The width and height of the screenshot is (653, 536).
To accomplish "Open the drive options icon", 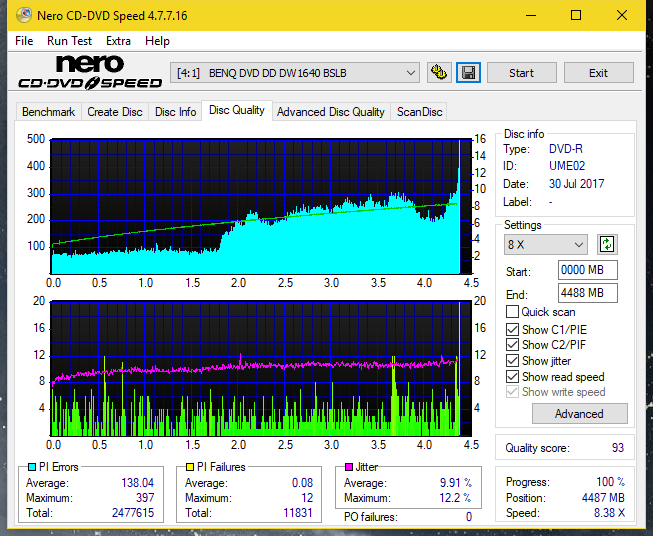I will pos(439,73).
